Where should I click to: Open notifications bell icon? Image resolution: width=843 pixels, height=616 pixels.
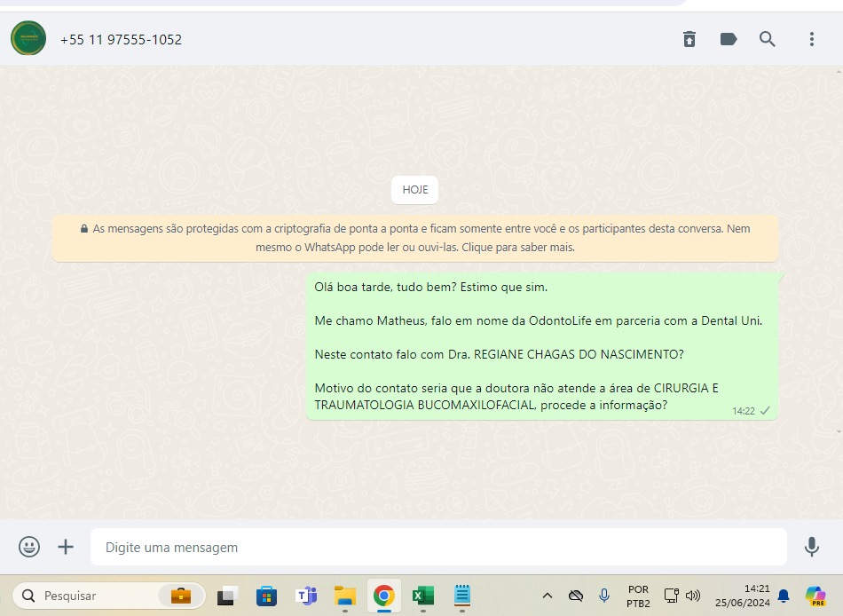click(784, 596)
